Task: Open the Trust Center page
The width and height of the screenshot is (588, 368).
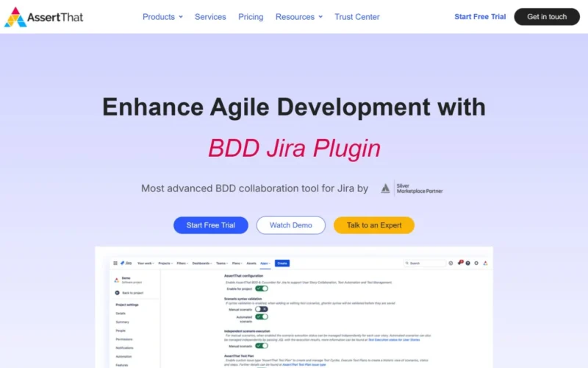Action: 357,17
